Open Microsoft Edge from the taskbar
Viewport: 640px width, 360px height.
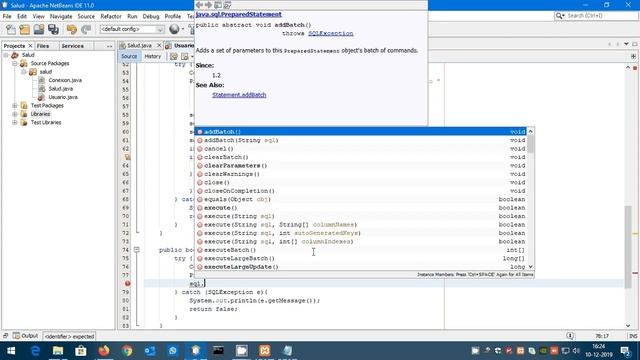point(35,351)
